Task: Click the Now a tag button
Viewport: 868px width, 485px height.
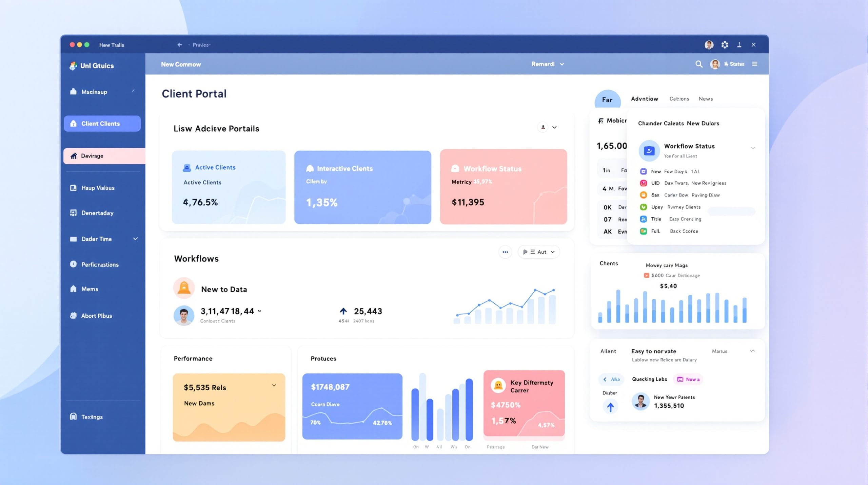Action: point(688,379)
